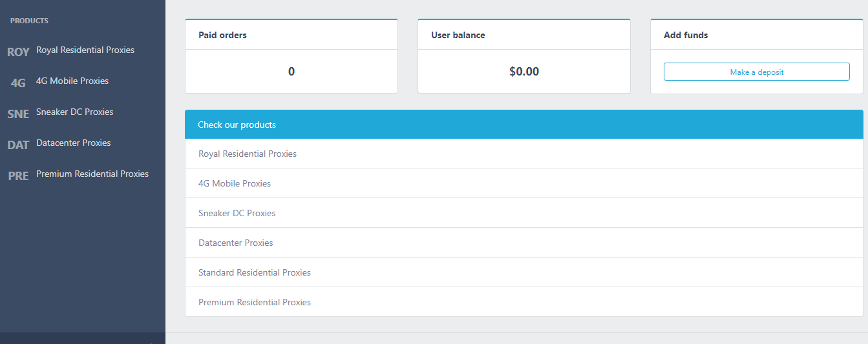Click the Paid orders count value
Image resolution: width=868 pixels, height=344 pixels.
coord(291,72)
